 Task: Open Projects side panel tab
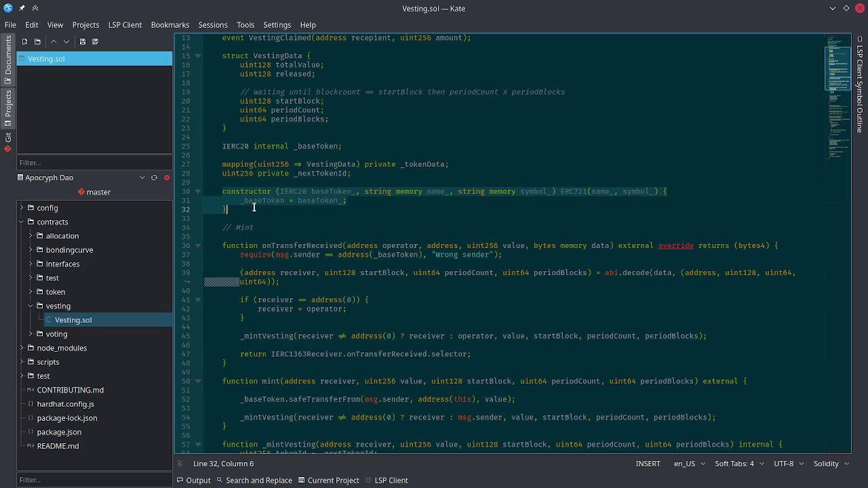(x=8, y=108)
